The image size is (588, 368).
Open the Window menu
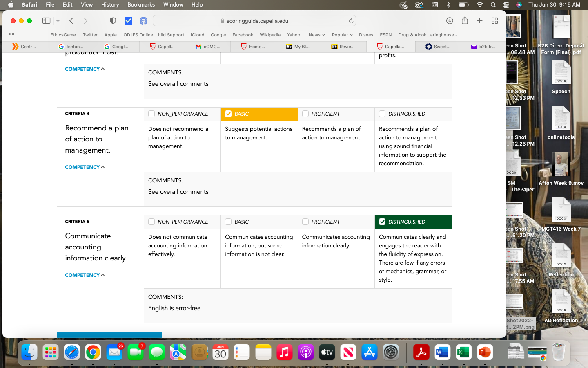(173, 5)
